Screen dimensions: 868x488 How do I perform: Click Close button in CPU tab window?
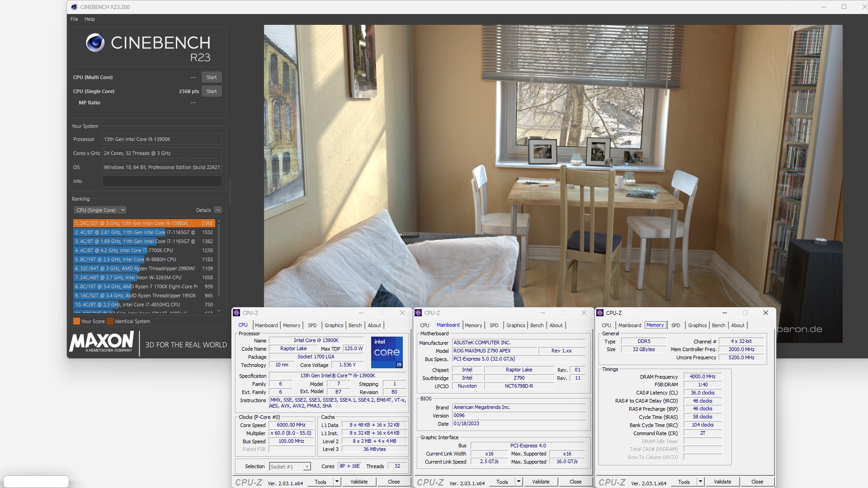[x=394, y=482]
